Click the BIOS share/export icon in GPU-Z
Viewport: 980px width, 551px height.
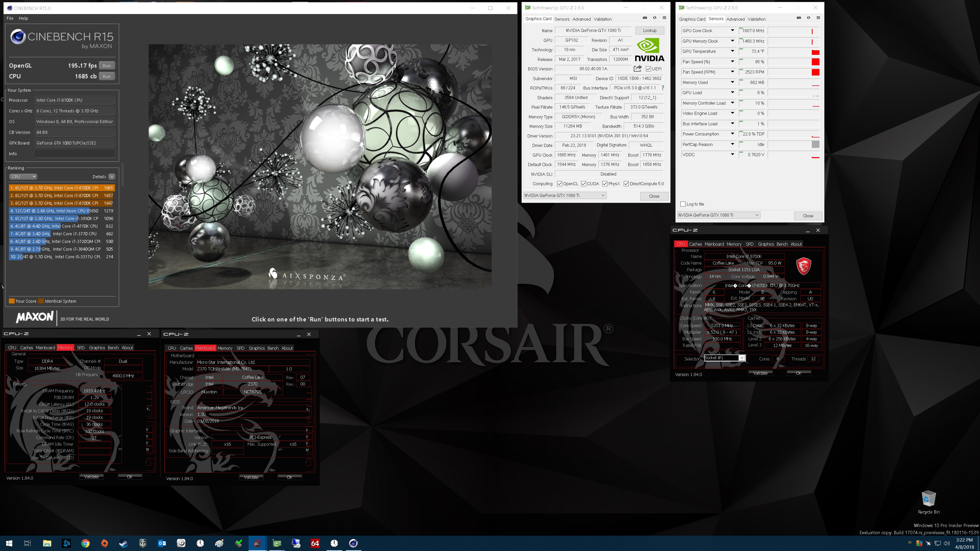point(638,68)
